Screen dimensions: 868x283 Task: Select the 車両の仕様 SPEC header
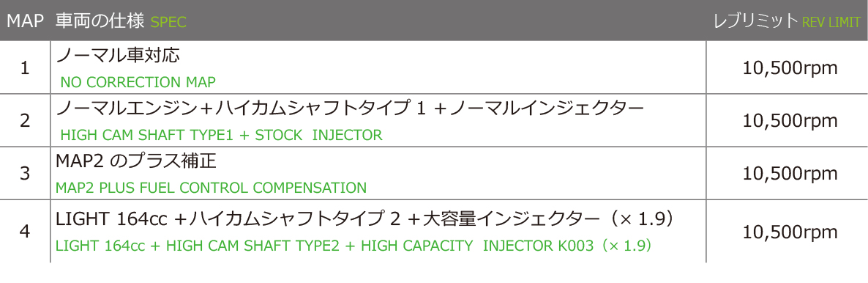pyautogui.click(x=121, y=22)
